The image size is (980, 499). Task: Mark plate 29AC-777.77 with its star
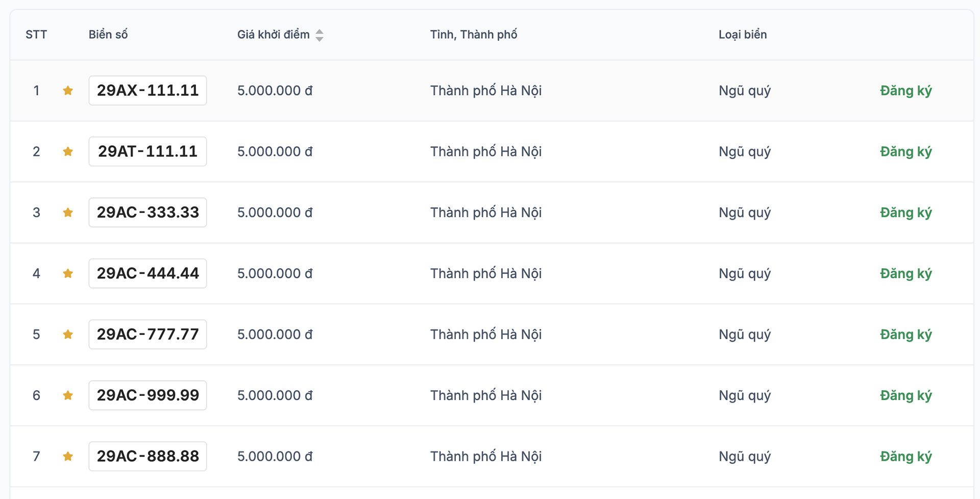click(x=68, y=335)
